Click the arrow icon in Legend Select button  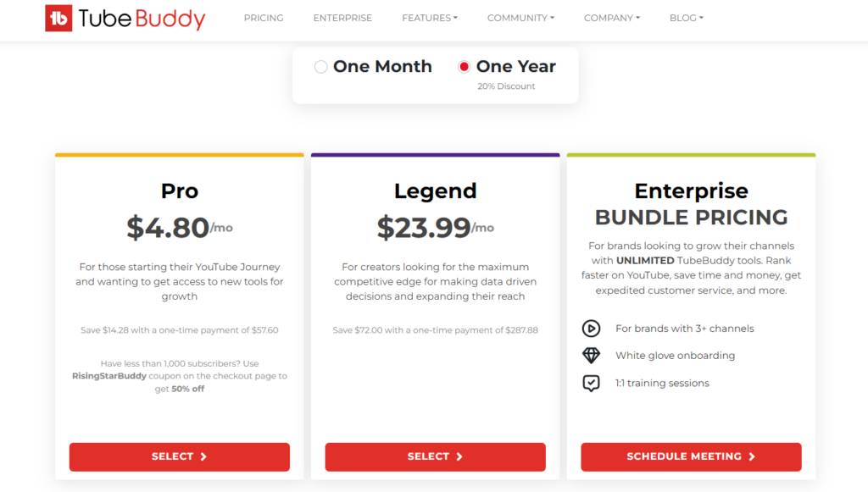(x=459, y=456)
